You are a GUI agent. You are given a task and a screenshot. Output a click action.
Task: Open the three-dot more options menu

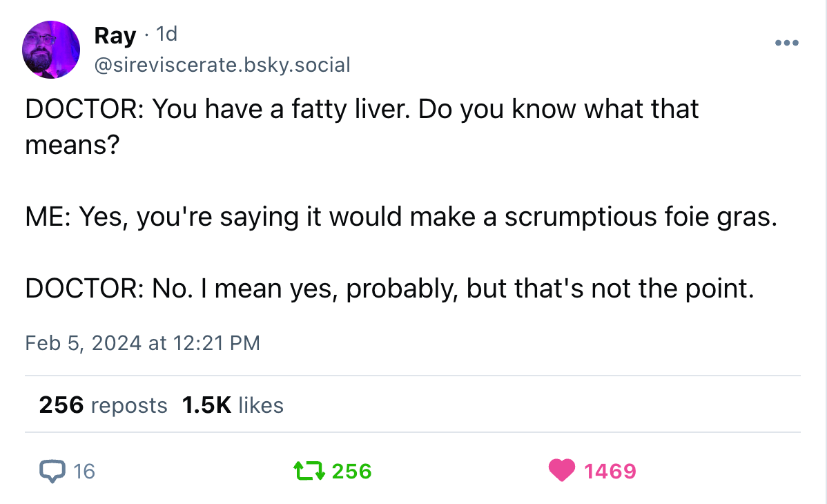pos(786,43)
